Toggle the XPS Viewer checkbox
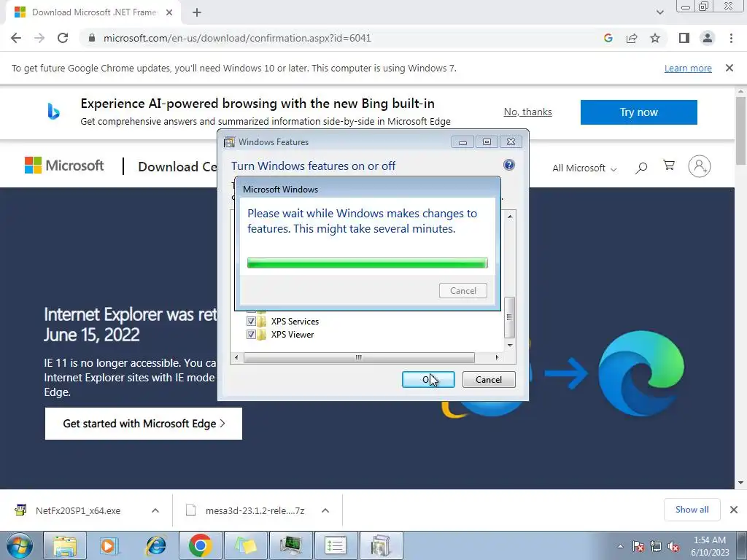747x560 pixels. coord(251,334)
